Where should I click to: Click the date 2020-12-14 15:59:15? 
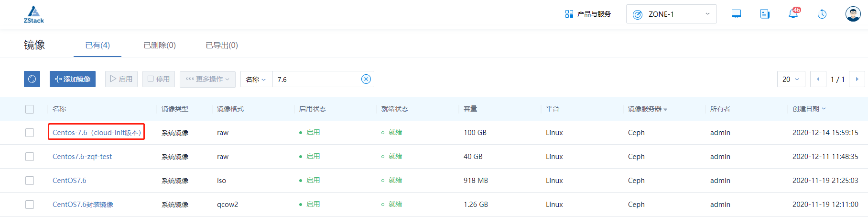(x=825, y=133)
